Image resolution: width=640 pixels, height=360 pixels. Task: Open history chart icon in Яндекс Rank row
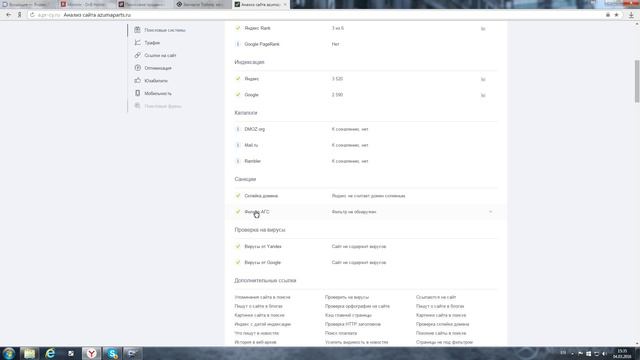point(483,29)
